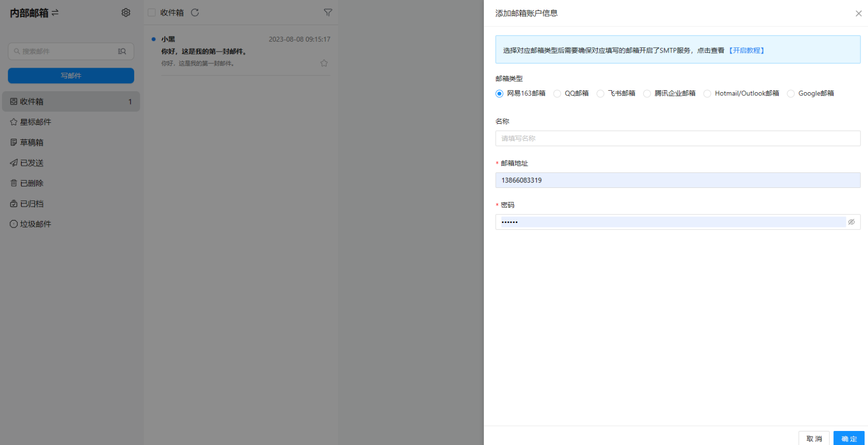The image size is (868, 445).
Task: Open advanced search icon in search box
Action: 122,51
